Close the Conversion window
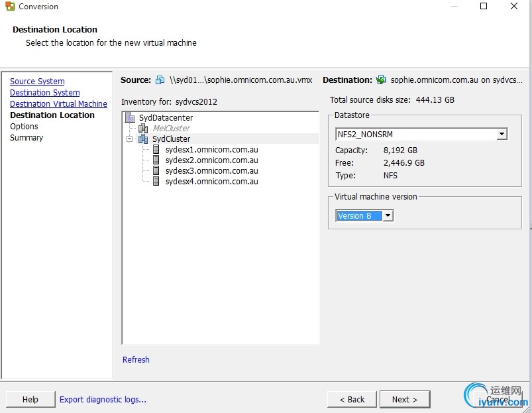This screenshot has width=532, height=413. coord(514,6)
